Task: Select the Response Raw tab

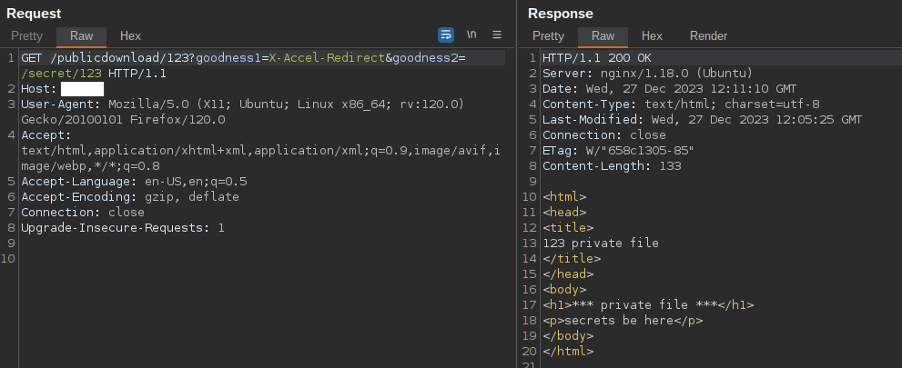Action: 603,36
